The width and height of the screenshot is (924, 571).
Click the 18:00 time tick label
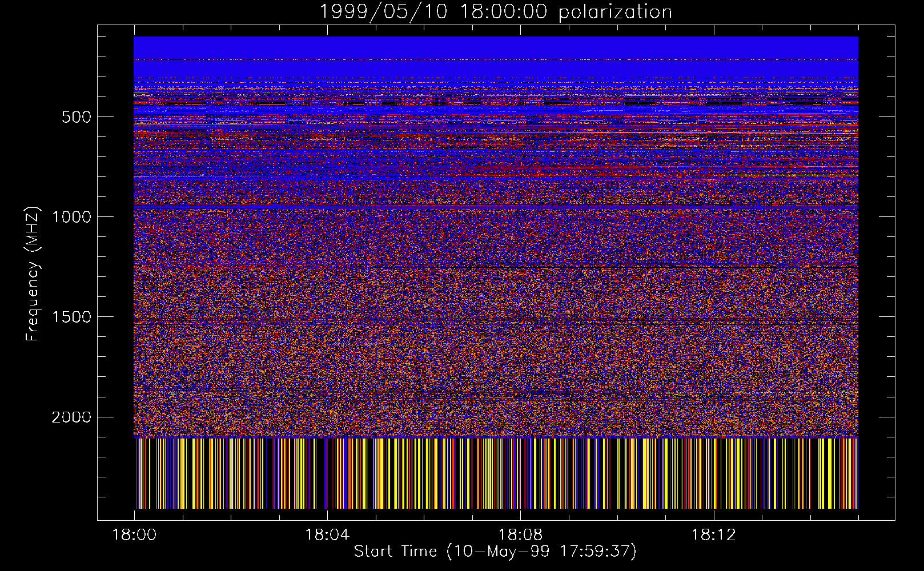[134, 535]
